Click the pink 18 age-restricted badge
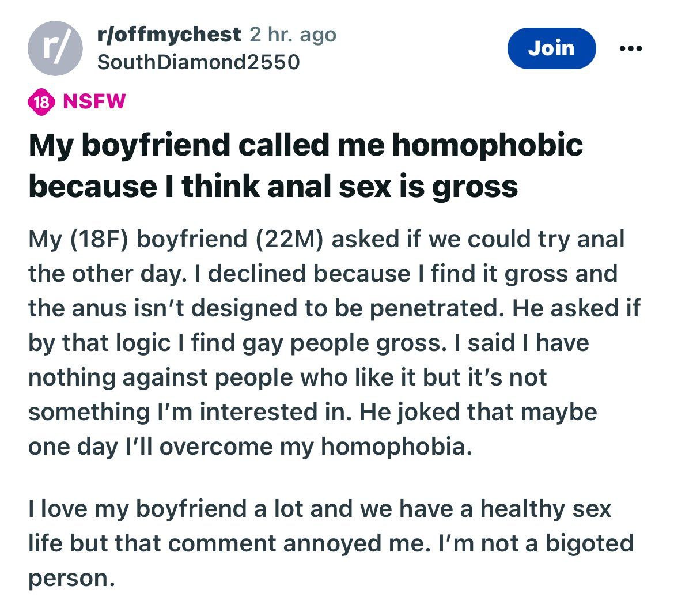Image resolution: width=674 pixels, height=616 pixels. click(41, 103)
